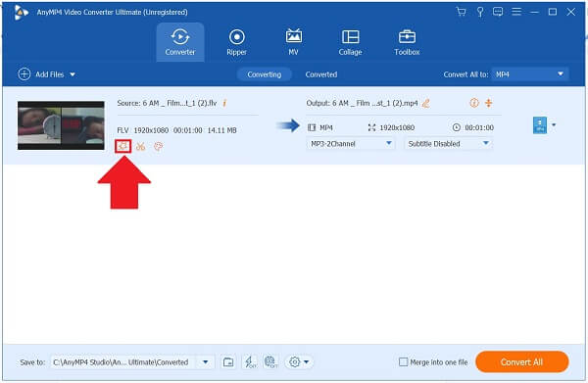Open output folder icon beside save path
The image size is (588, 383).
[228, 362]
